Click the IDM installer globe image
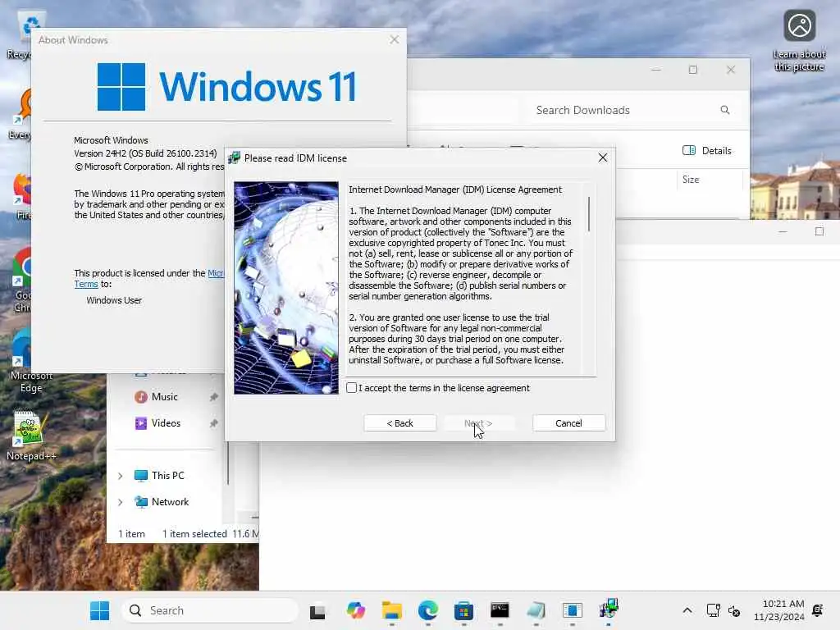Screen dimensions: 840x630 pos(286,288)
